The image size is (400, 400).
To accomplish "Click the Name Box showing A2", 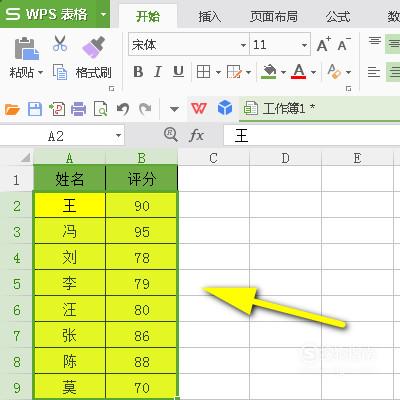I will click(x=56, y=136).
